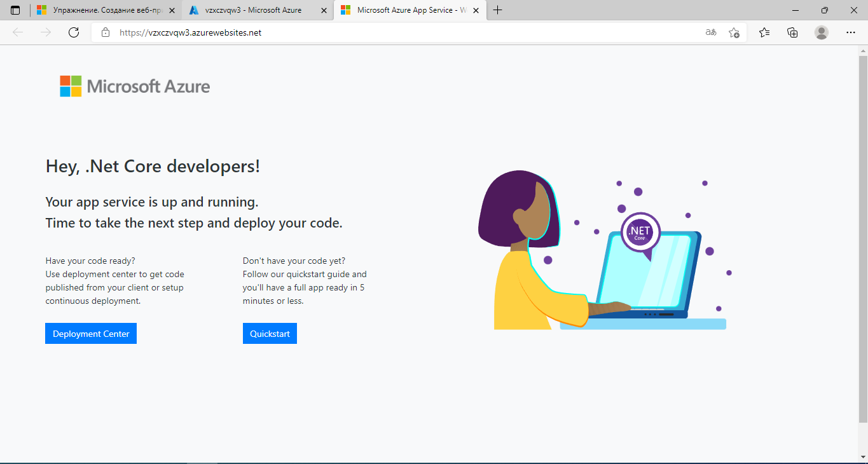Open the tab actions menu
868x464 pixels.
[x=15, y=10]
